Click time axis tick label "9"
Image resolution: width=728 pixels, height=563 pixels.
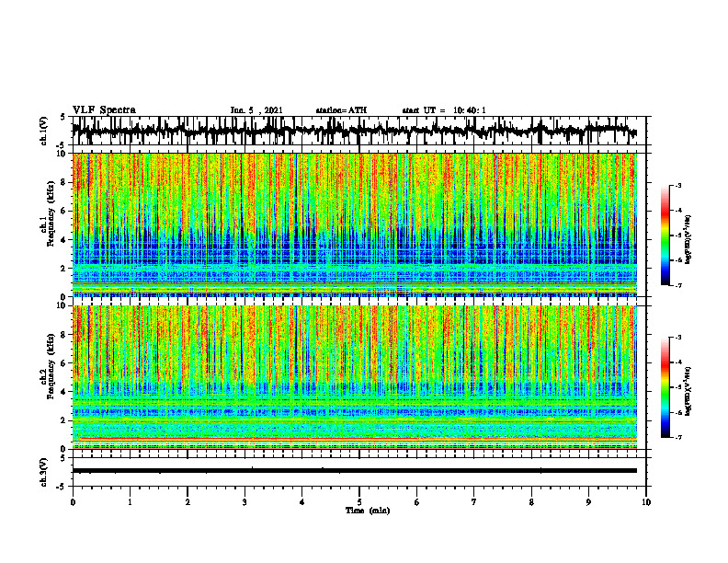(588, 502)
